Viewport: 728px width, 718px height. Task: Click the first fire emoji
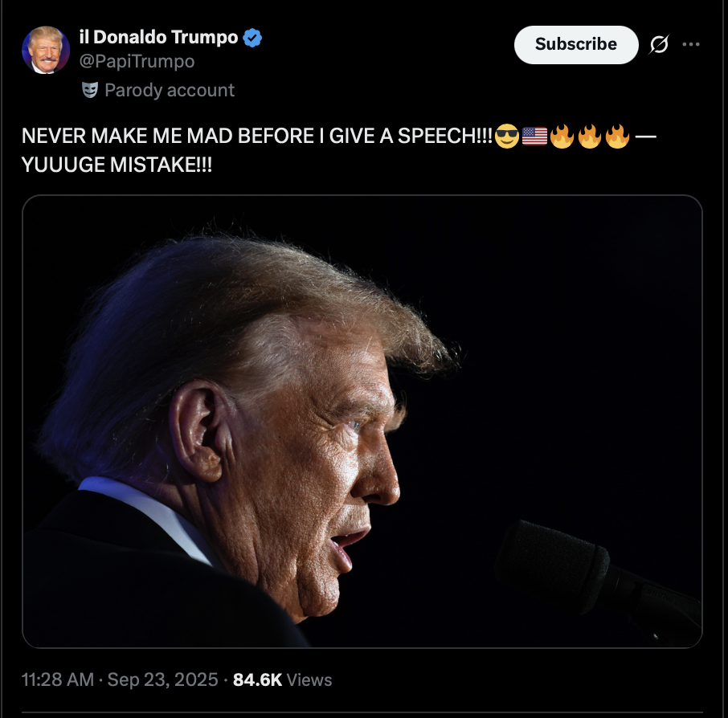(562, 137)
